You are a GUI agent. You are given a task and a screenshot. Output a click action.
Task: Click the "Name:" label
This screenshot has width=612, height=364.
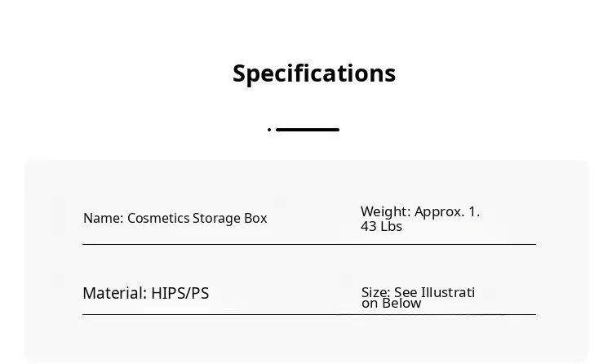tap(104, 219)
